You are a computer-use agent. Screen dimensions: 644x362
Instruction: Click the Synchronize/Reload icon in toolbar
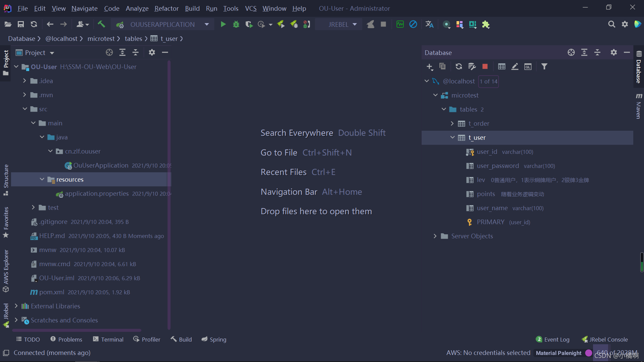[34, 24]
